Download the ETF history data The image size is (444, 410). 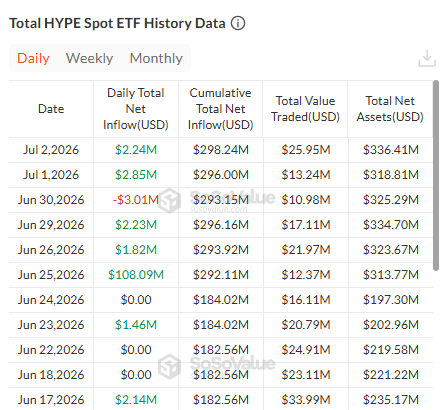[427, 58]
